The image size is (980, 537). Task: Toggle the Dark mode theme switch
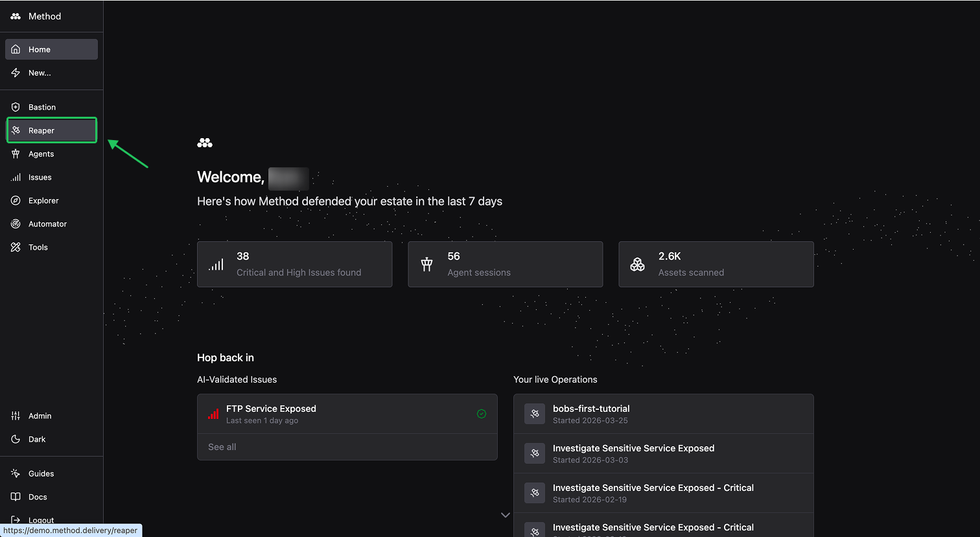coord(37,439)
